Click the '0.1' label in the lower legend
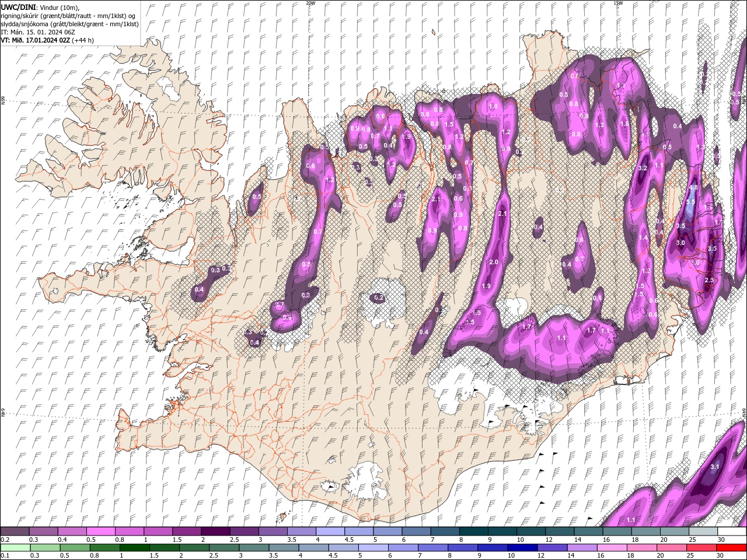747x560 pixels. click(4, 556)
